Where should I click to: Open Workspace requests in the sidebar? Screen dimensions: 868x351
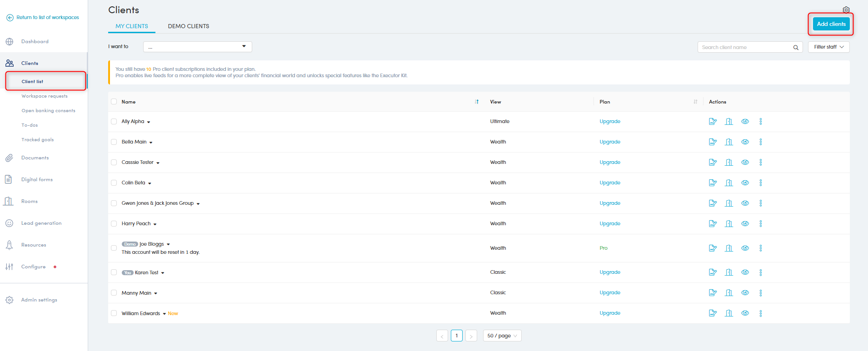pyautogui.click(x=45, y=96)
